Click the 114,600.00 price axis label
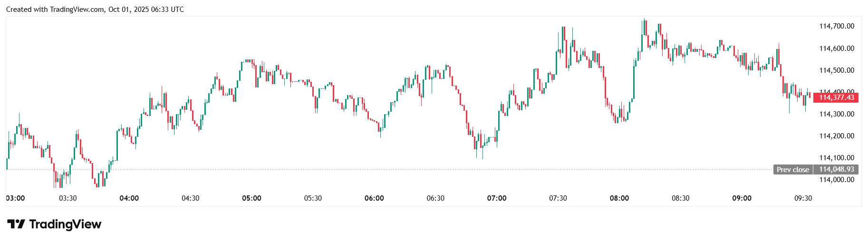The height and width of the screenshot is (242, 868). pos(837,48)
